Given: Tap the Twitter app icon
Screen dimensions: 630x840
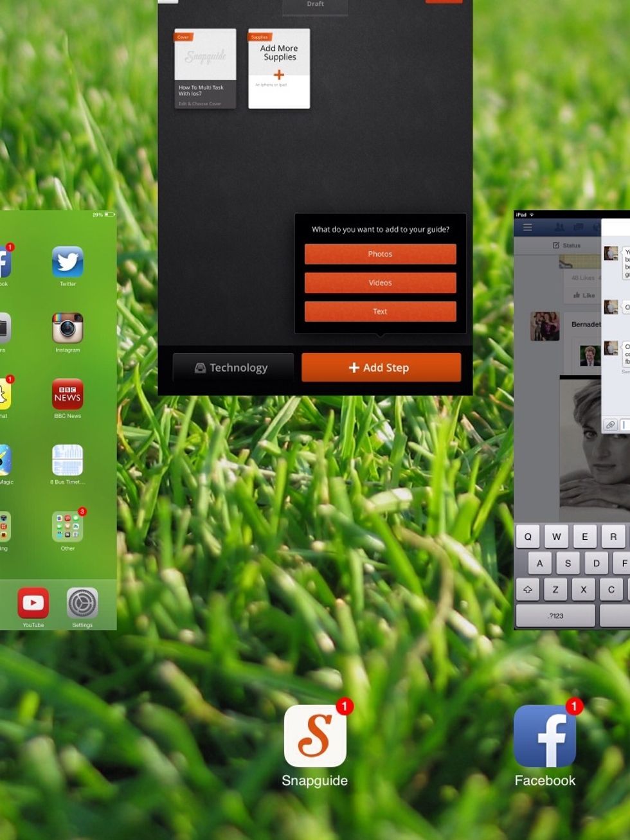Looking at the screenshot, I should [67, 262].
